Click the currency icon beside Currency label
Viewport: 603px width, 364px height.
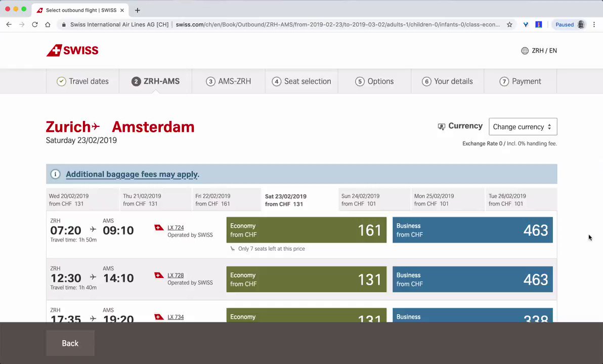pos(442,126)
